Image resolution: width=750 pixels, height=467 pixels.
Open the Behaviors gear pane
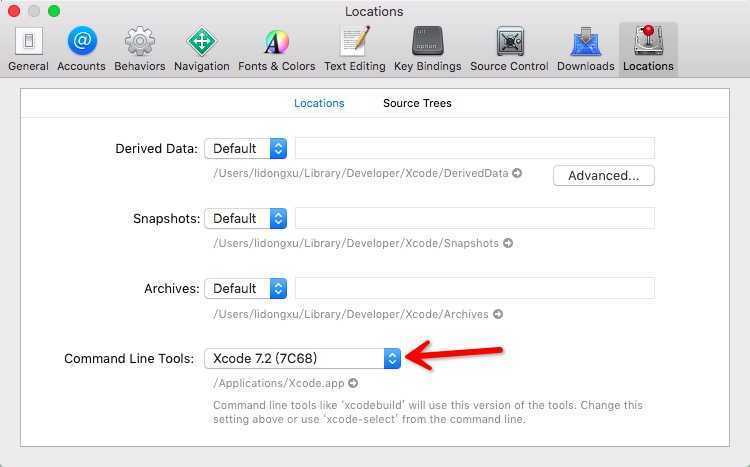tap(140, 49)
